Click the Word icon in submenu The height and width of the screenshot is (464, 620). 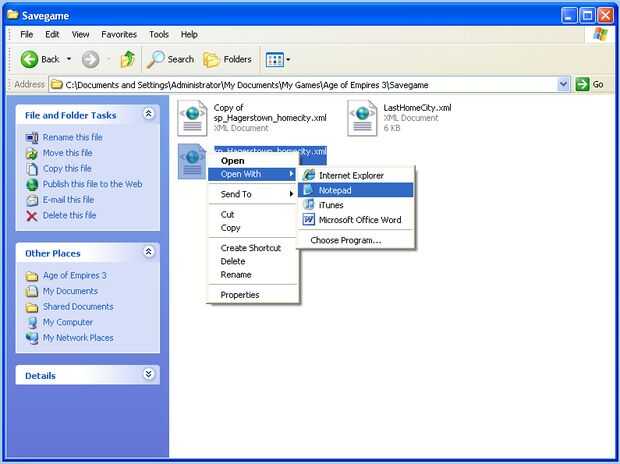[309, 219]
